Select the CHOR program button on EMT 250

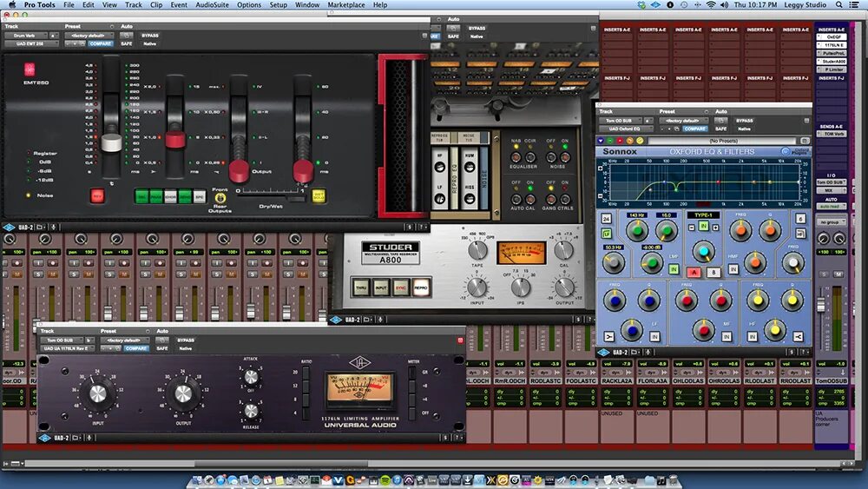tap(170, 196)
